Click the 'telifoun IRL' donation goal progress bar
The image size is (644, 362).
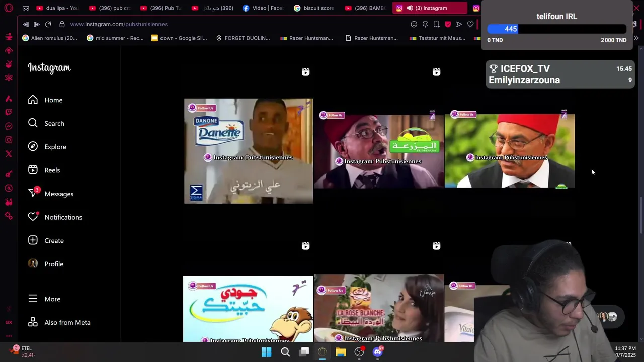[557, 29]
